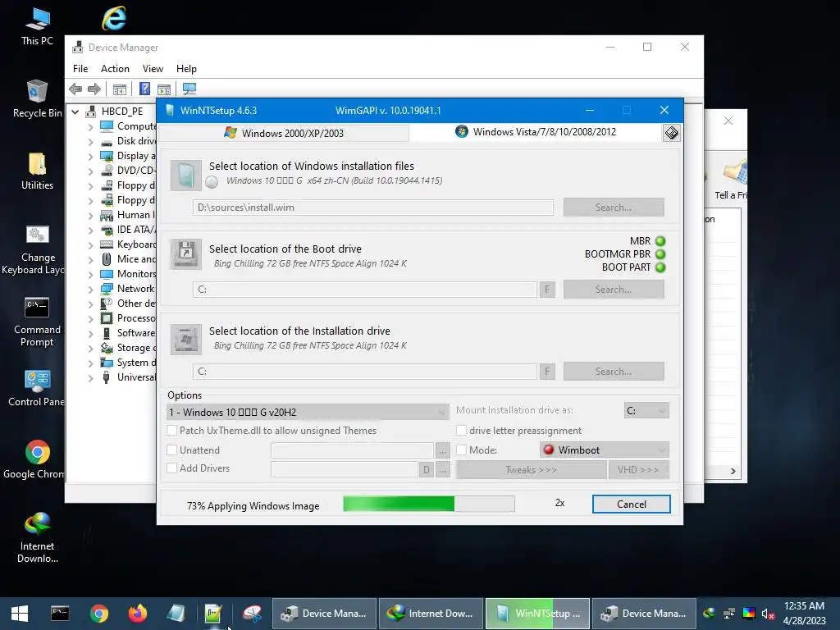This screenshot has width=840, height=630.
Task: Open the Recycle Bin icon
Action: pyautogui.click(x=37, y=98)
